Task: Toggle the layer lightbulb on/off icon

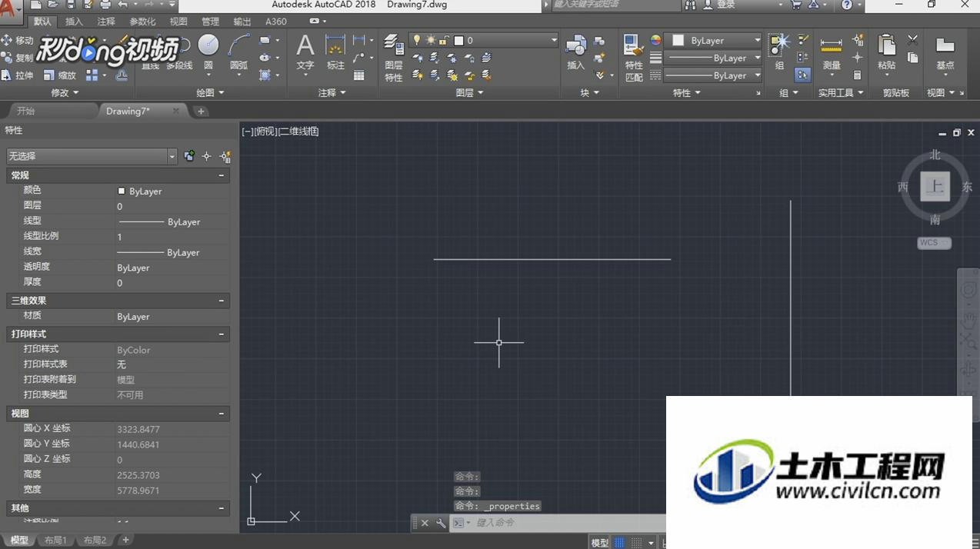Action: (417, 40)
